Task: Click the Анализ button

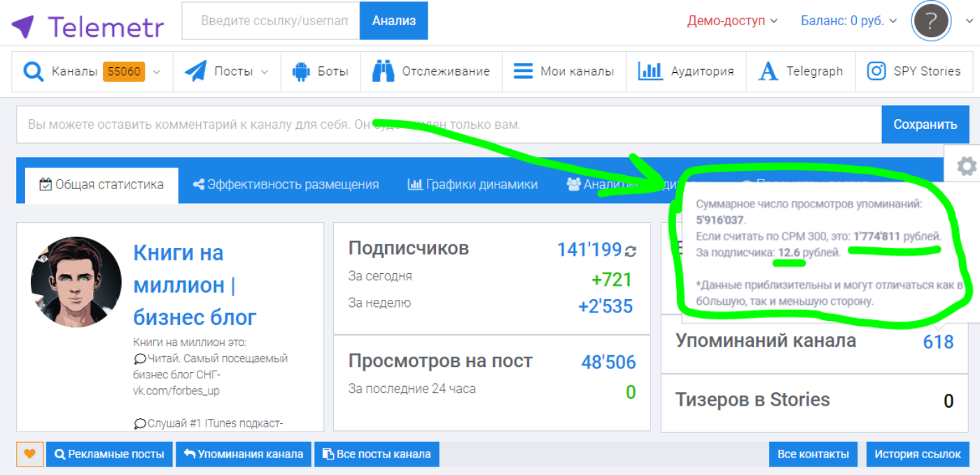Action: tap(394, 21)
